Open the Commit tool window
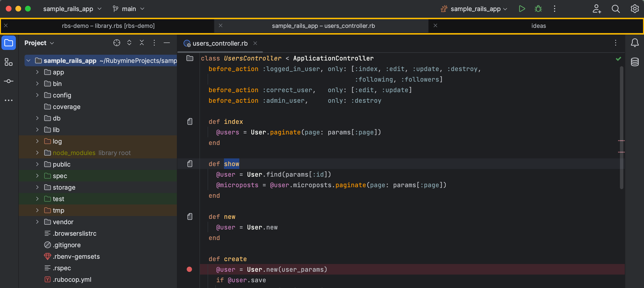Image resolution: width=644 pixels, height=288 pixels. click(8, 81)
